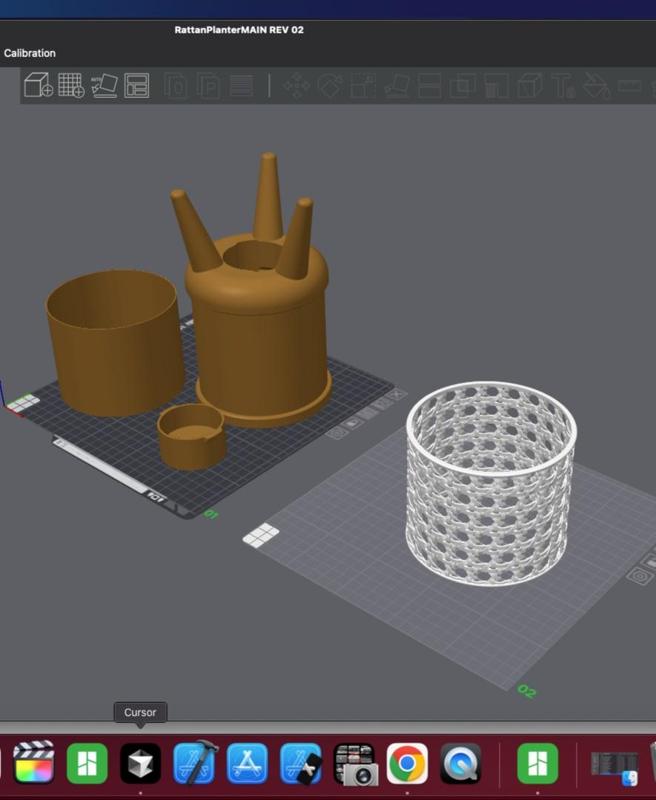Click the concentric settings icon on plate 02

tap(640, 577)
